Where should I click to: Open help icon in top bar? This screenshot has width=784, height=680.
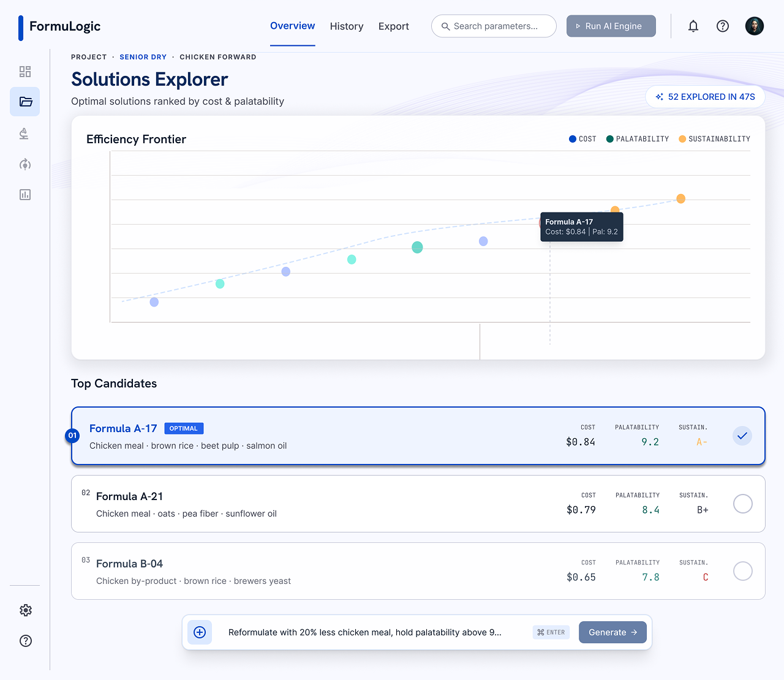point(723,26)
